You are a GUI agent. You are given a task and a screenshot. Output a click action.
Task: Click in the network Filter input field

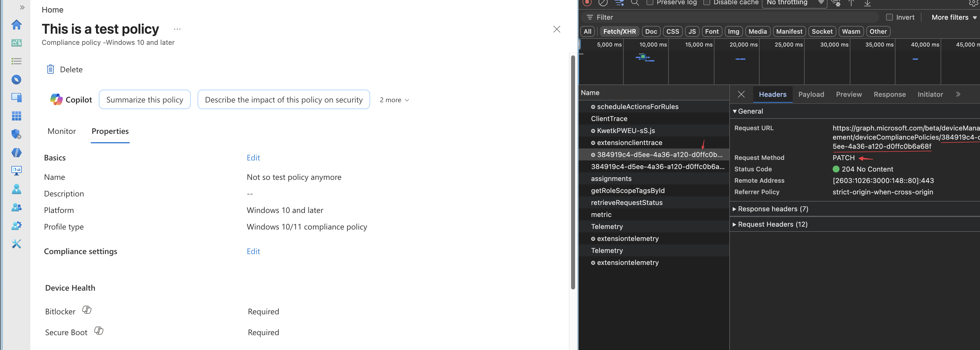[x=730, y=17]
